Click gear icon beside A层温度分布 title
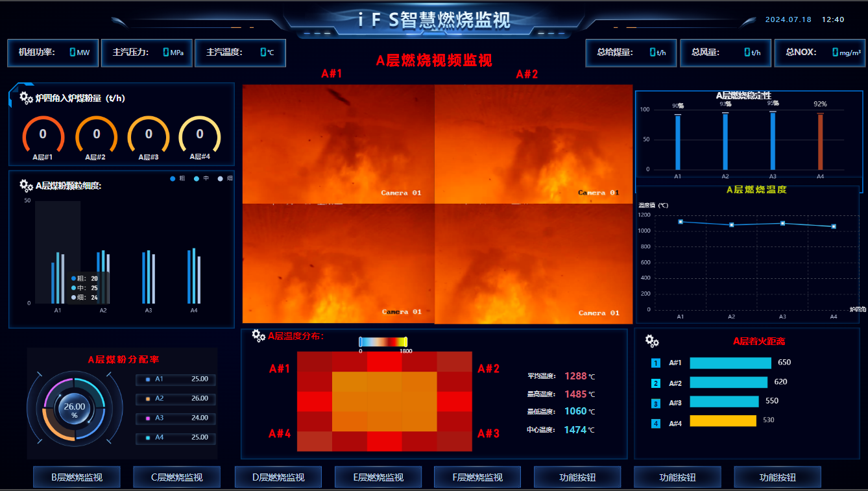868x491 pixels. pyautogui.click(x=258, y=335)
